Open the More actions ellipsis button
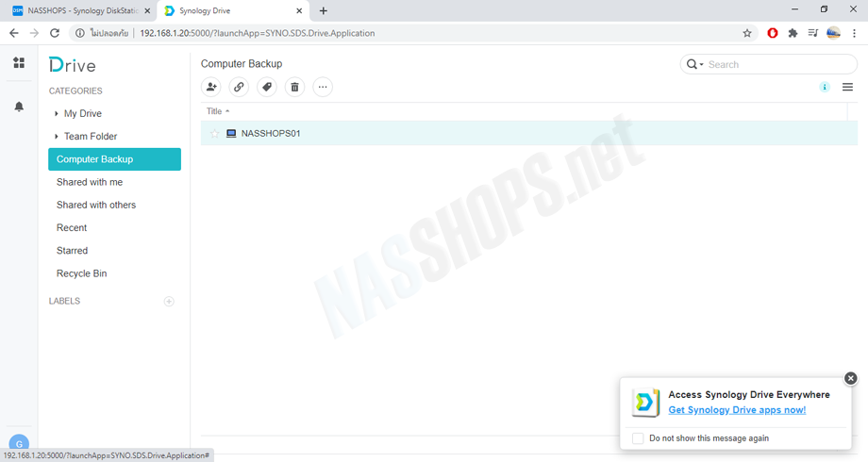The height and width of the screenshot is (462, 868). (323, 87)
